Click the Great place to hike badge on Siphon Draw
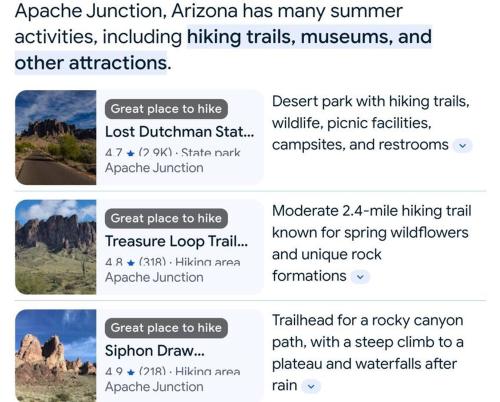Viewport: 500px width, 402px height. pyautogui.click(x=166, y=328)
